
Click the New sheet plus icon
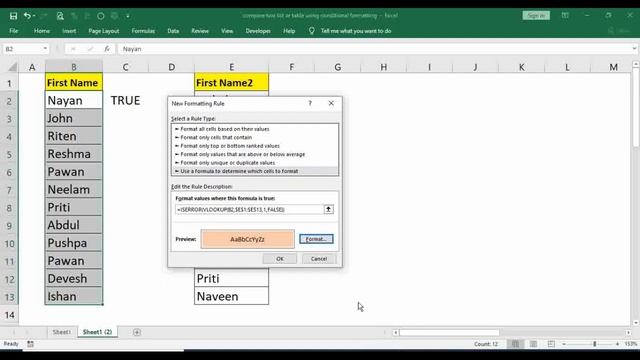coord(137,332)
